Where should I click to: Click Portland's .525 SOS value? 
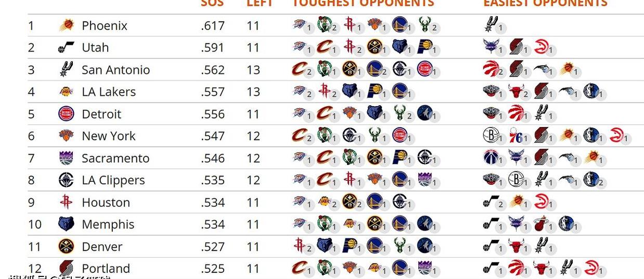212,269
